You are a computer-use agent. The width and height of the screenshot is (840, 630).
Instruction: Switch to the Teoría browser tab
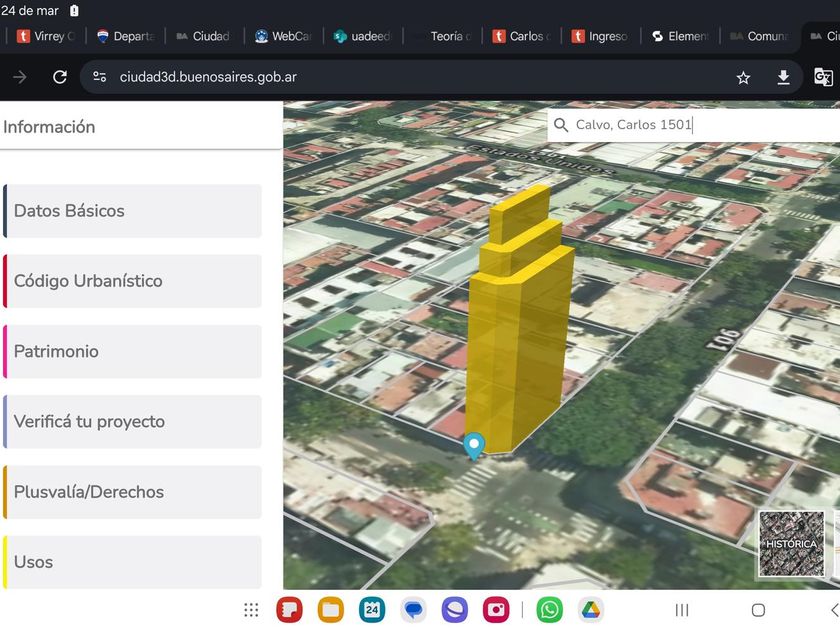coord(442,36)
